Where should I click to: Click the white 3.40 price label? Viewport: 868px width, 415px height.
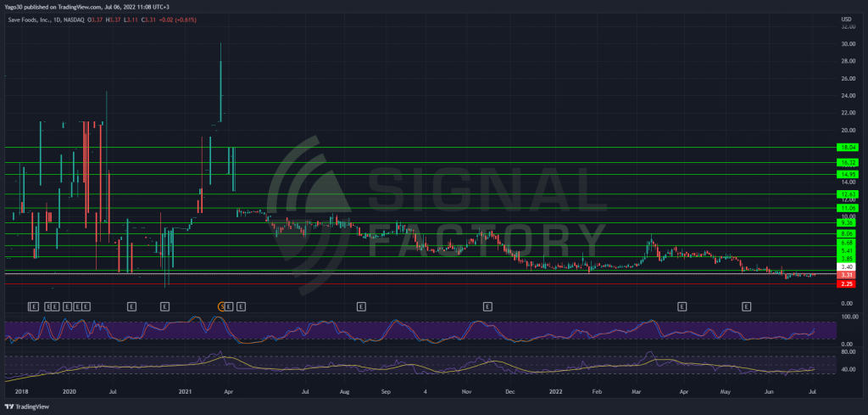848,267
